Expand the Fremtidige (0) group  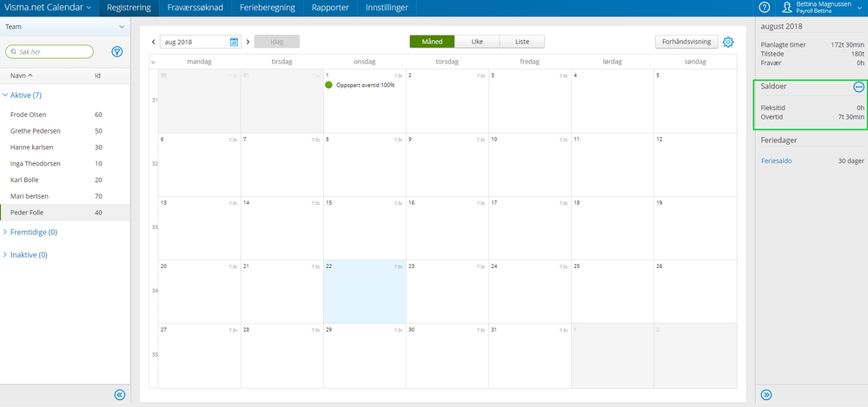(30, 233)
